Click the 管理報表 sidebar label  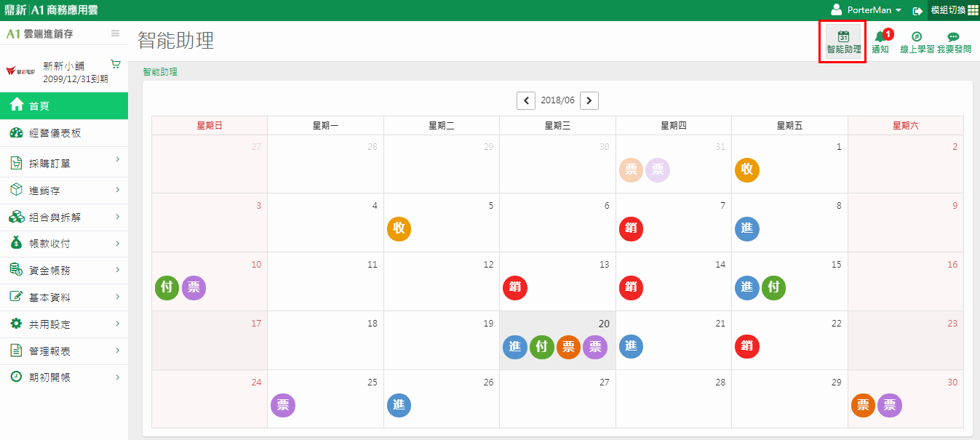tap(49, 351)
